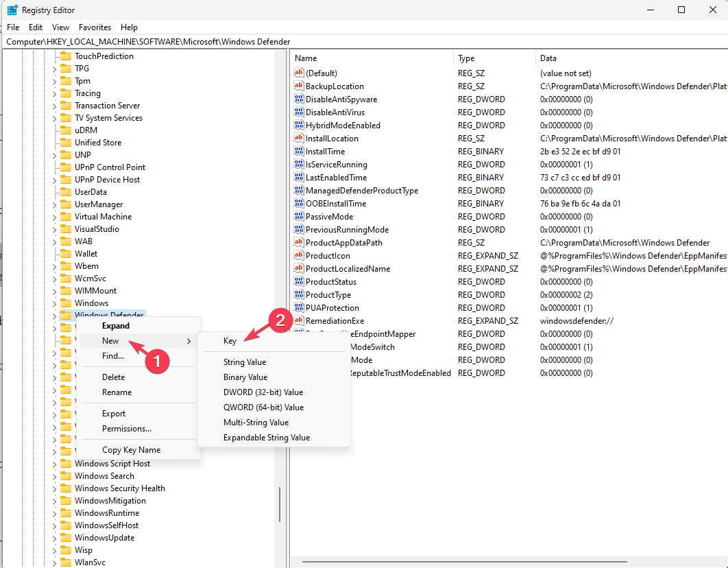This screenshot has height=568, width=728.
Task: Click the HybridModeEnabled value icon
Action: (299, 125)
